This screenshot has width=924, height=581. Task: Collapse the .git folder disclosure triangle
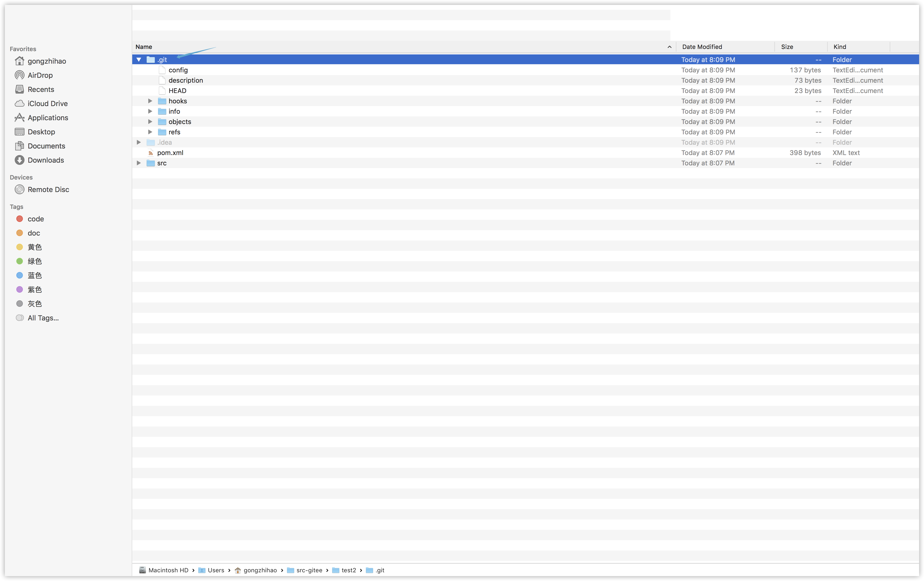pyautogui.click(x=139, y=60)
